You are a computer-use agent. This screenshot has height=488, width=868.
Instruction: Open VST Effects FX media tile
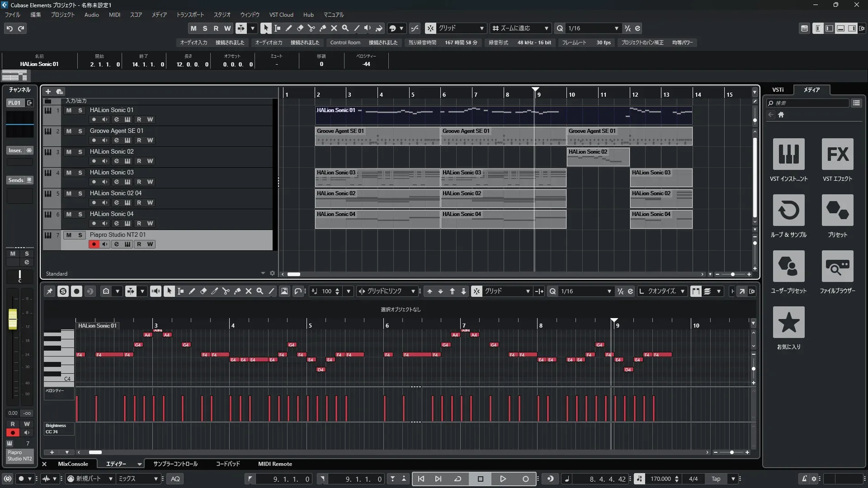pos(837,154)
